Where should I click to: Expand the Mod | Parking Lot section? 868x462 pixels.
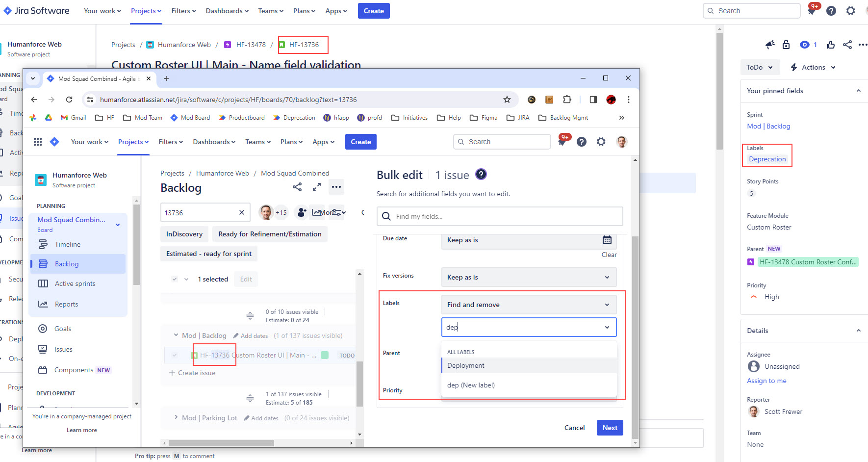[176, 418]
